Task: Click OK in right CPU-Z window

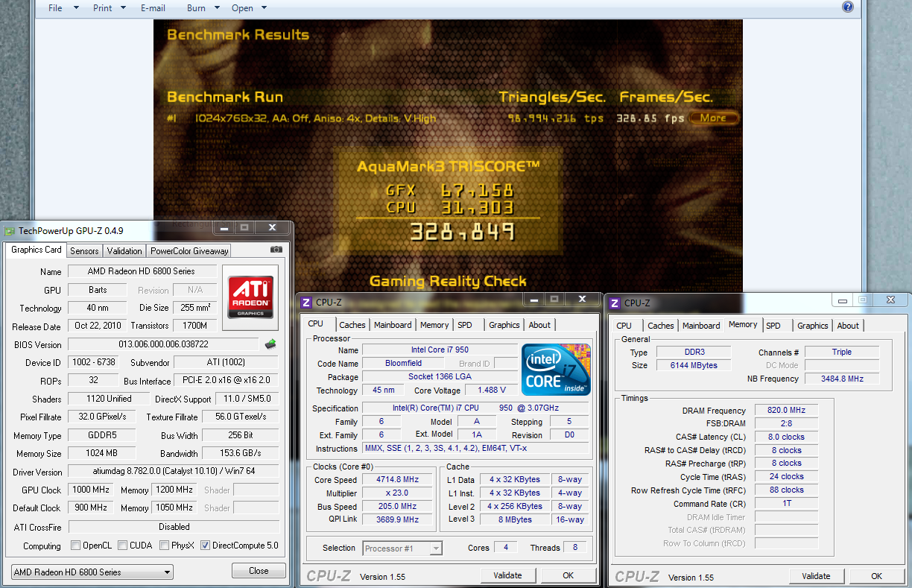Action: [877, 576]
